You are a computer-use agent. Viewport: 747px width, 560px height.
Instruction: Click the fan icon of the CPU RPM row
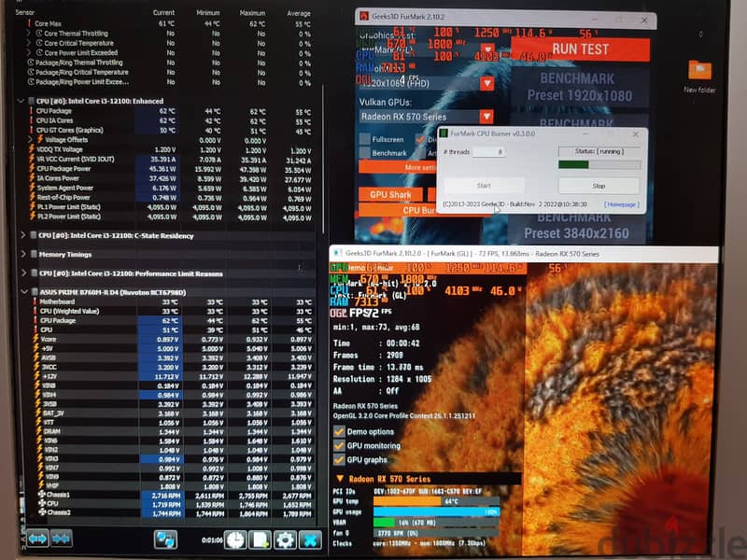tap(41, 503)
